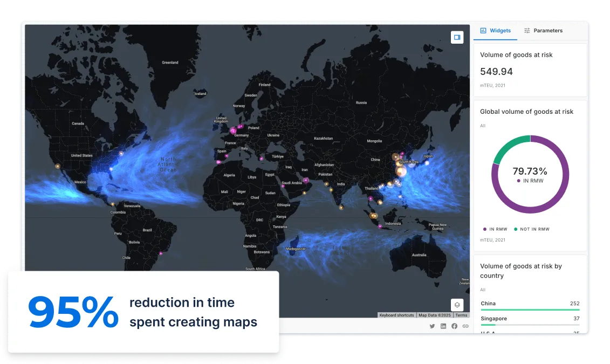The height and width of the screenshot is (364, 610).
Task: Toggle the side panel icon on the map
Action: 457,37
